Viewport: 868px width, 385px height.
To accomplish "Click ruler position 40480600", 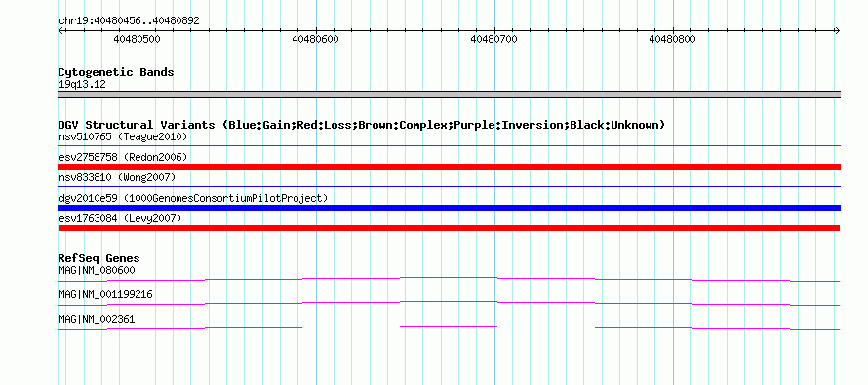I will coord(316,39).
